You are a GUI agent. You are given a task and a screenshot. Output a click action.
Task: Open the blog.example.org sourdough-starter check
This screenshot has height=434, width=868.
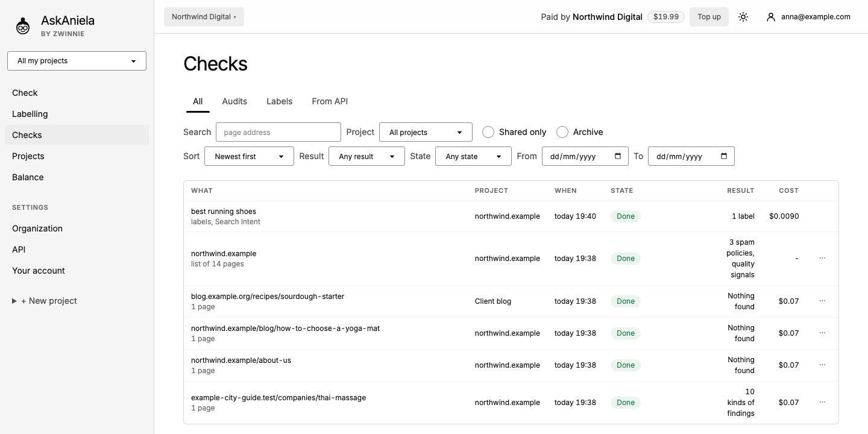click(x=268, y=297)
